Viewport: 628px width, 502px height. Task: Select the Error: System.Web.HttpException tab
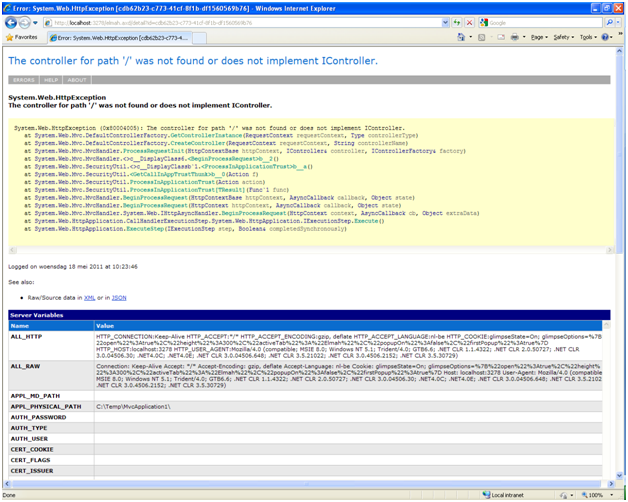(120, 38)
